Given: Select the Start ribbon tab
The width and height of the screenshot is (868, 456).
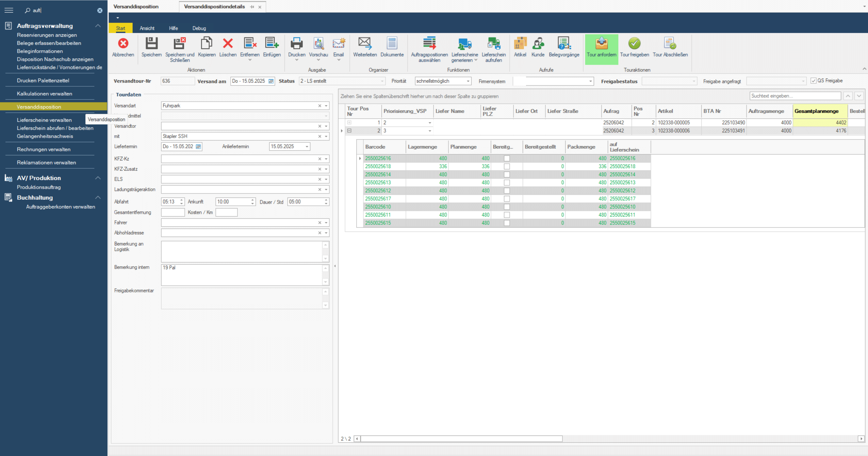Looking at the screenshot, I should coord(120,28).
